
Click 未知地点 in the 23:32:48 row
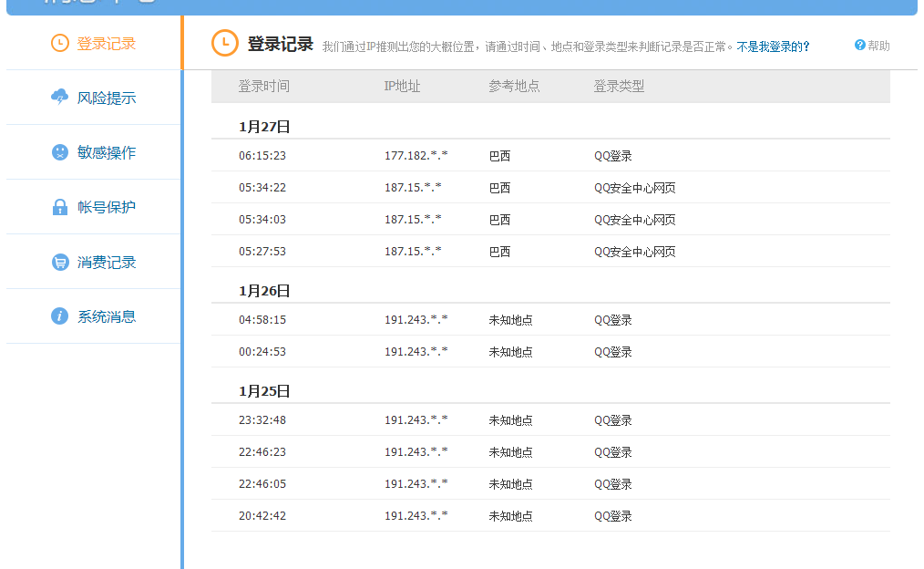click(x=511, y=419)
